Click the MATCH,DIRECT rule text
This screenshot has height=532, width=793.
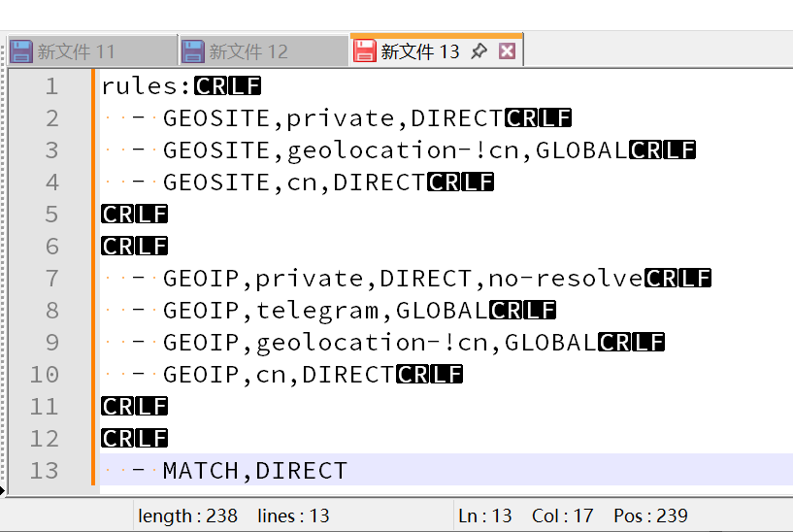coord(254,471)
